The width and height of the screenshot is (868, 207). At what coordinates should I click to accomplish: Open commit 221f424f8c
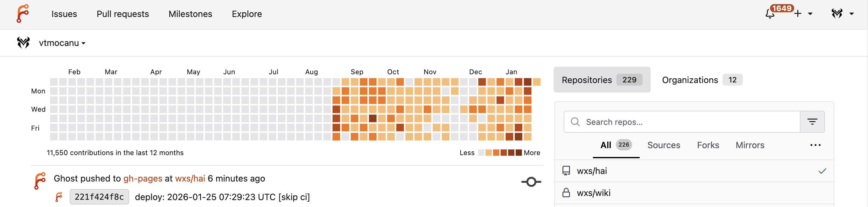coord(99,197)
